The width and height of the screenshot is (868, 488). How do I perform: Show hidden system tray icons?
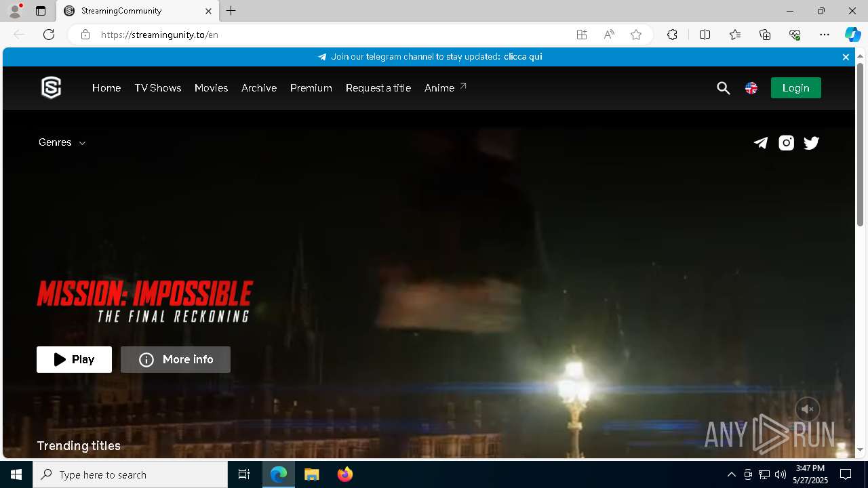[x=731, y=474]
